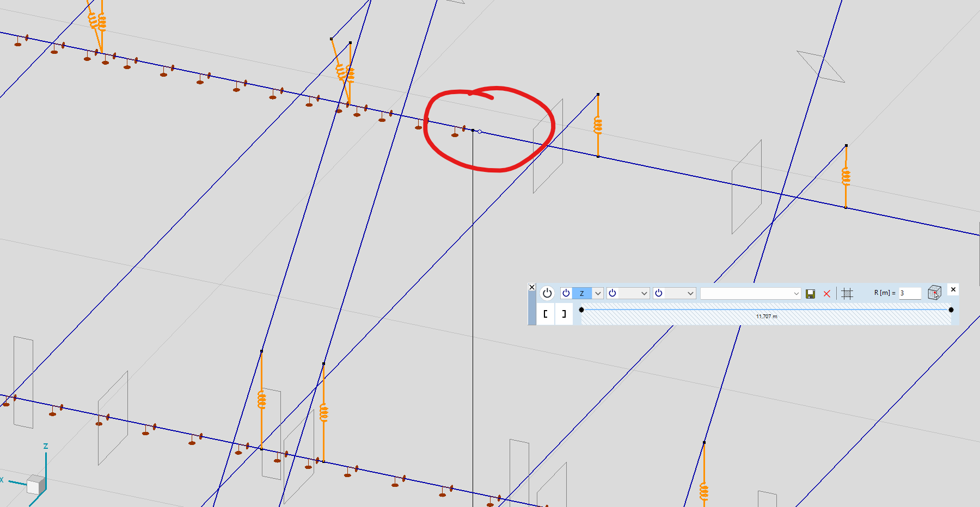980x507 pixels.
Task: Click the left bracket button
Action: (546, 314)
